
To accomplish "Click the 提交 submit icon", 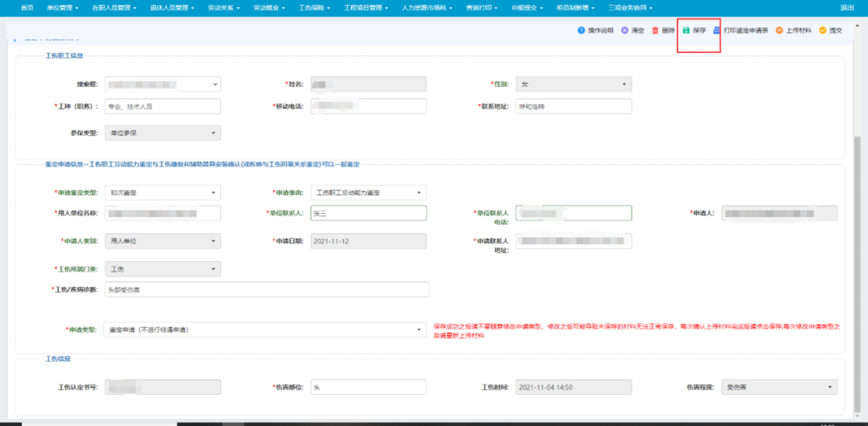I will (x=823, y=31).
